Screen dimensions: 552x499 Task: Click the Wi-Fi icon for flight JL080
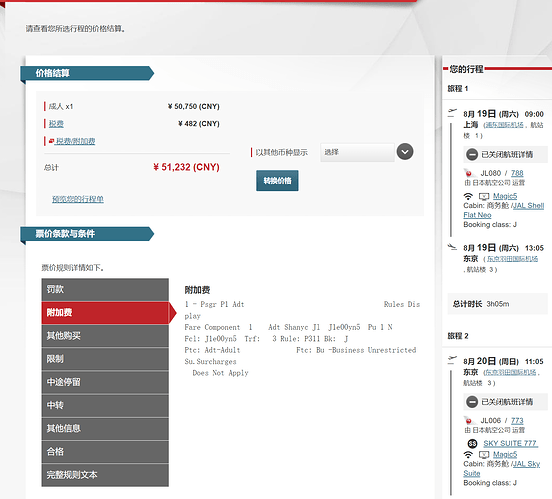click(x=468, y=196)
